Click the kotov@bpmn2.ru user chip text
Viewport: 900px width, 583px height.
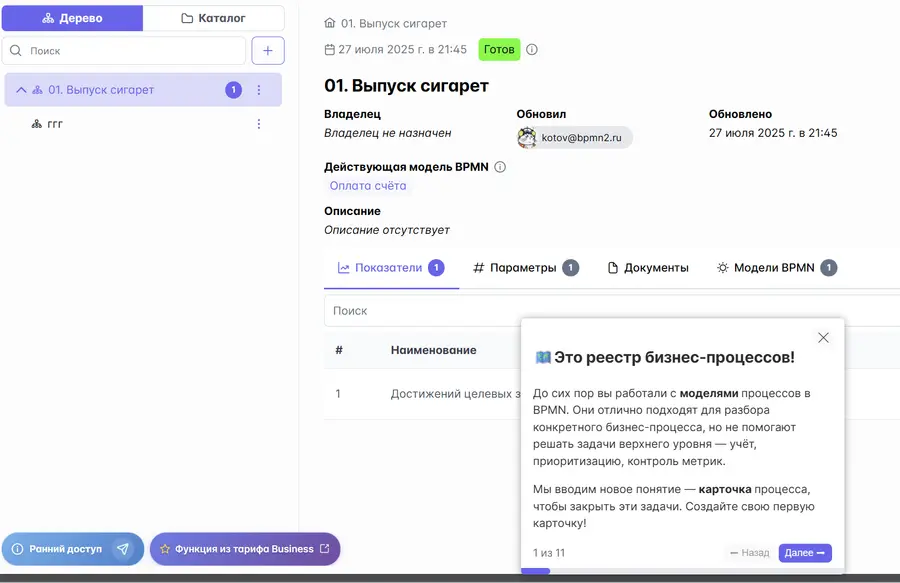581,138
